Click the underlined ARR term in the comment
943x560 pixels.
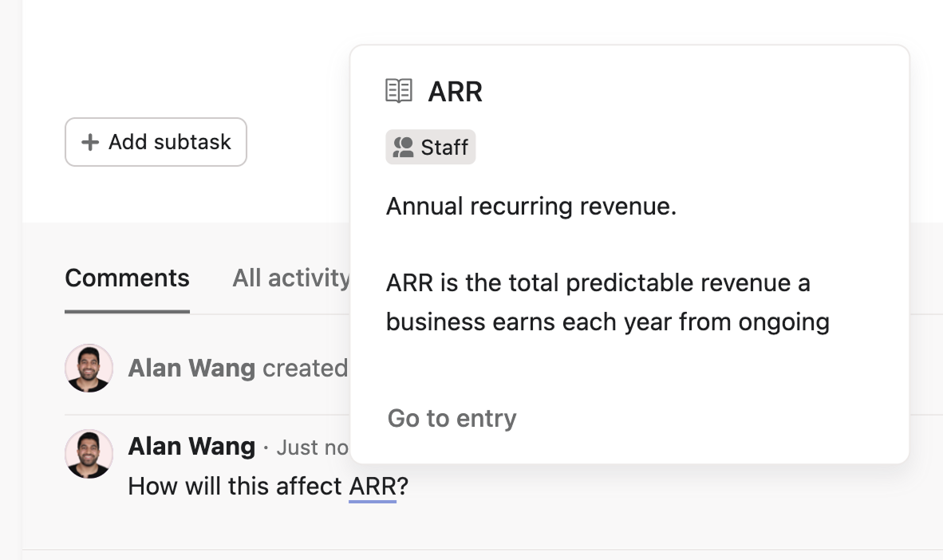coord(373,486)
